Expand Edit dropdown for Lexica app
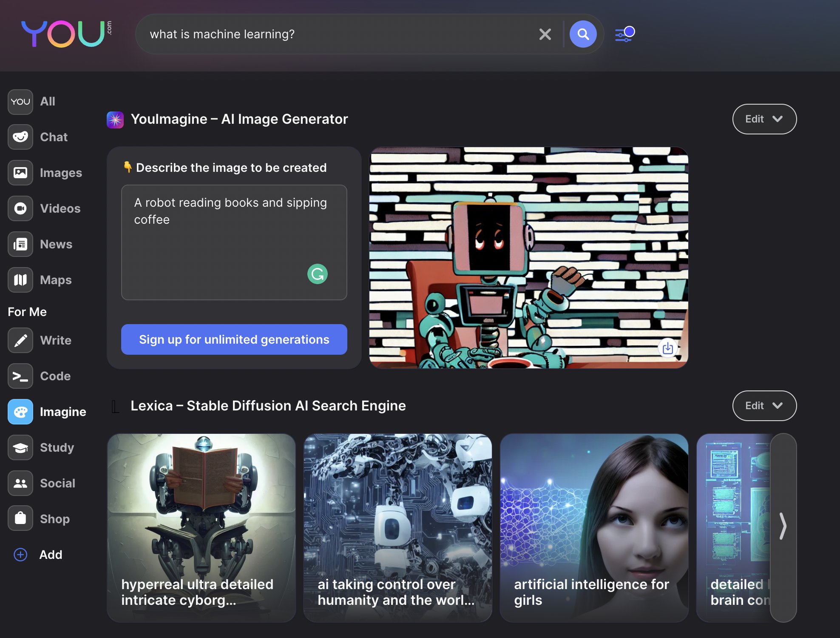This screenshot has height=638, width=840. coord(764,406)
